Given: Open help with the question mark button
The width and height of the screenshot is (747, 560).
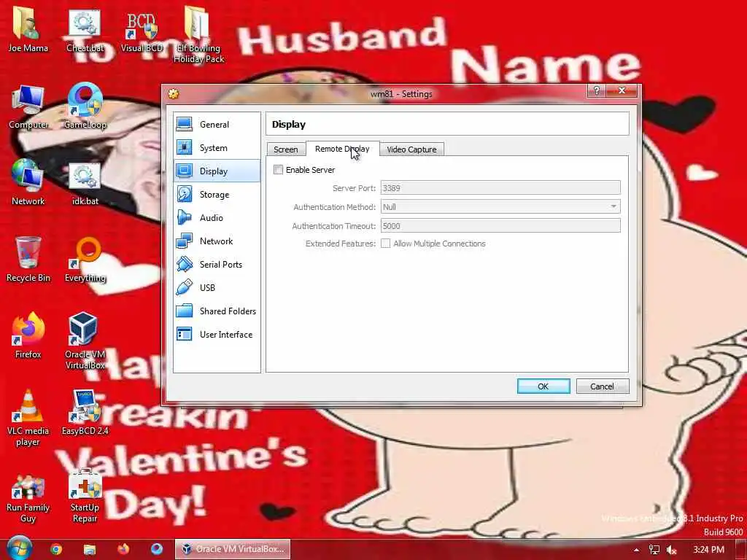Looking at the screenshot, I should (597, 90).
